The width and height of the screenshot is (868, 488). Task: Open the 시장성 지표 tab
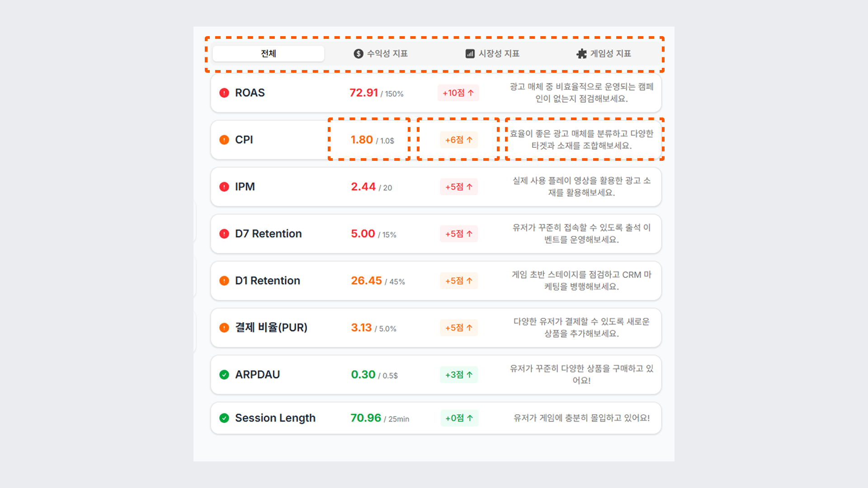coord(492,54)
